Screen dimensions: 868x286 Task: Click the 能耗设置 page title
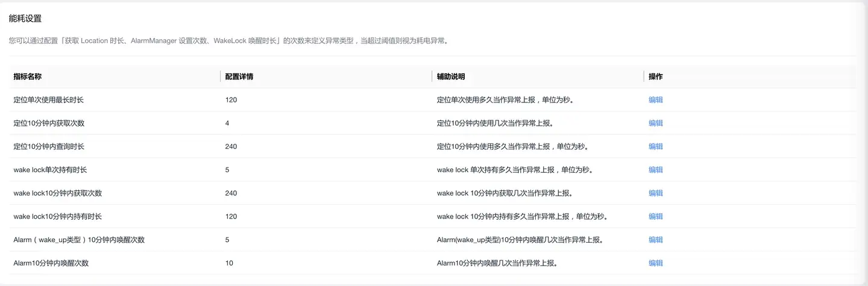[25, 19]
